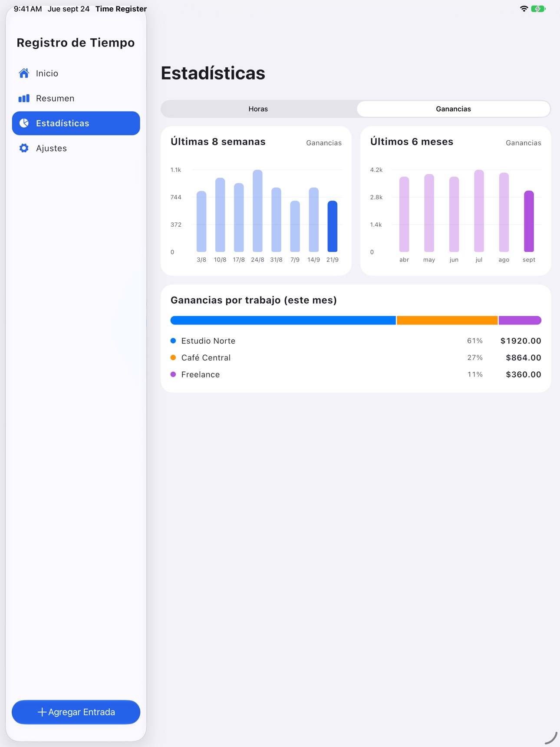560x747 pixels.
Task: Click the orange dot beside Café Central
Action: (x=173, y=357)
